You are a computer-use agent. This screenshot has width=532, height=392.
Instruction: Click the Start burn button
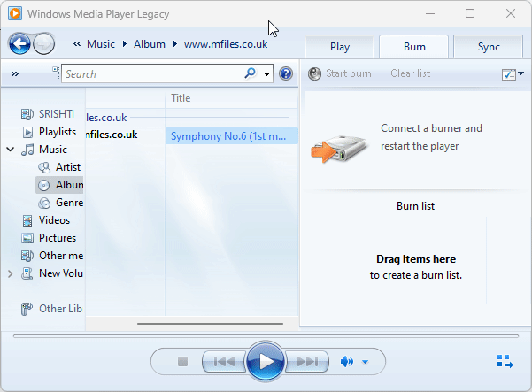pos(340,73)
